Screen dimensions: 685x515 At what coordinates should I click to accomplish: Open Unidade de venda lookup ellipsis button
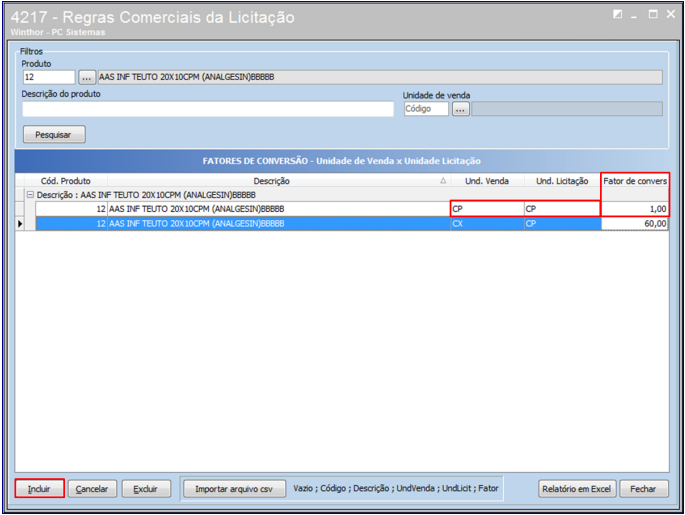click(460, 109)
